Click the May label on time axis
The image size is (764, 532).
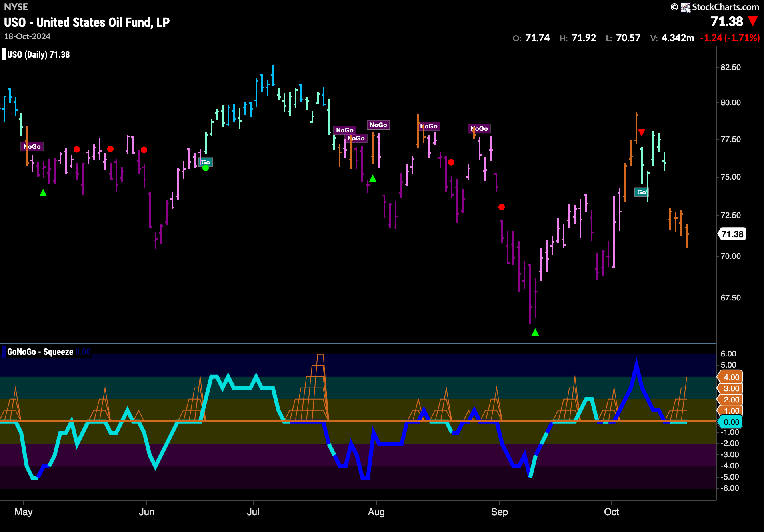[x=24, y=512]
